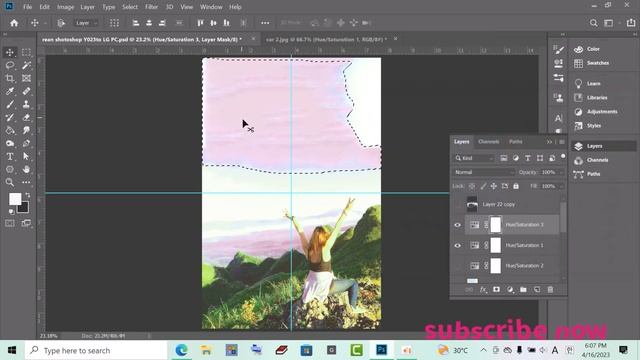Viewport: 640px width, 360px height.
Task: Select the Frame tool
Action: pos(26,78)
